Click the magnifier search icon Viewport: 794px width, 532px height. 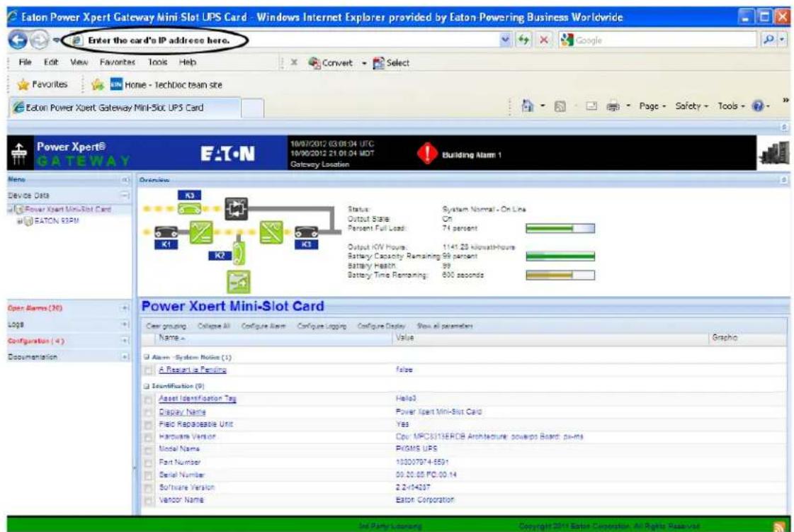point(769,40)
